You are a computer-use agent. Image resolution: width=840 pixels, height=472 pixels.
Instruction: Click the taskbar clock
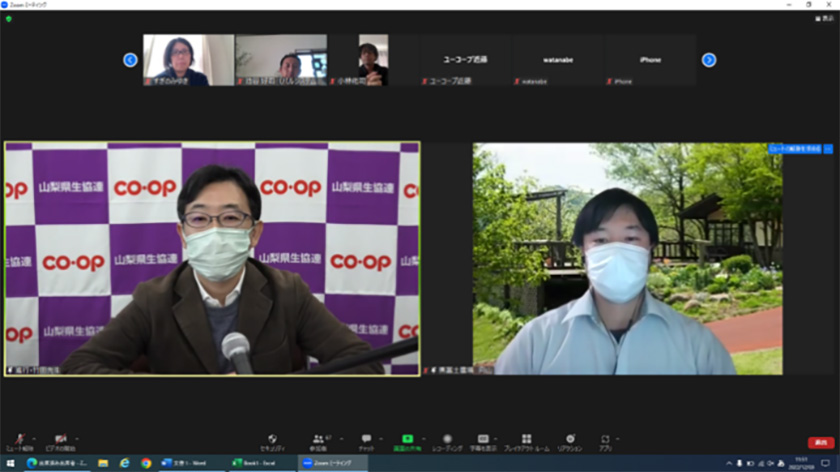801,463
